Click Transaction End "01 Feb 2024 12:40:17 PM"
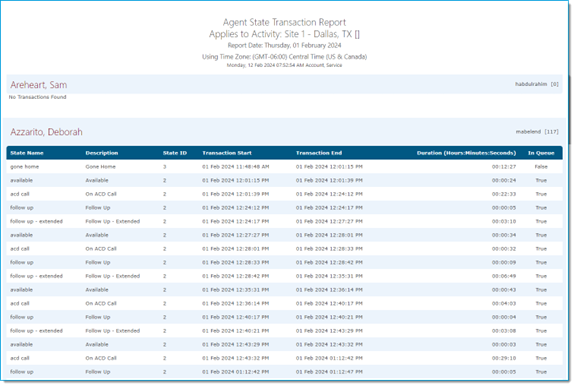Image resolution: width=574 pixels, height=386 pixels. click(x=329, y=304)
